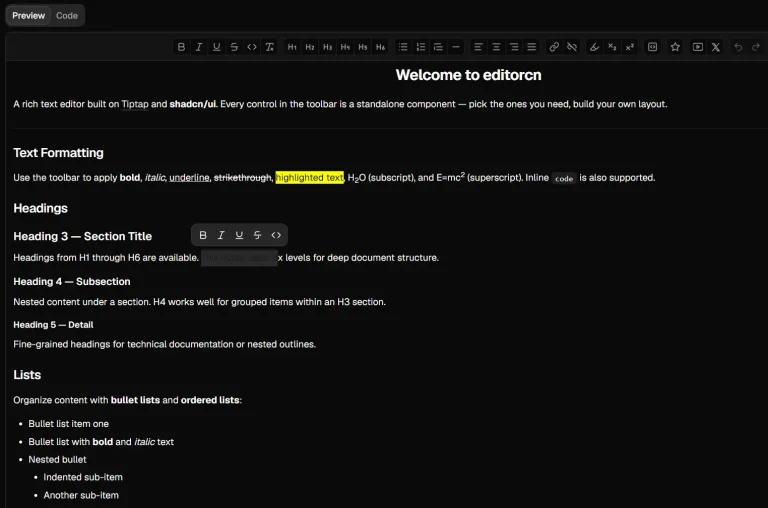This screenshot has width=768, height=508.
Task: Apply Heading 3 style
Action: point(328,47)
